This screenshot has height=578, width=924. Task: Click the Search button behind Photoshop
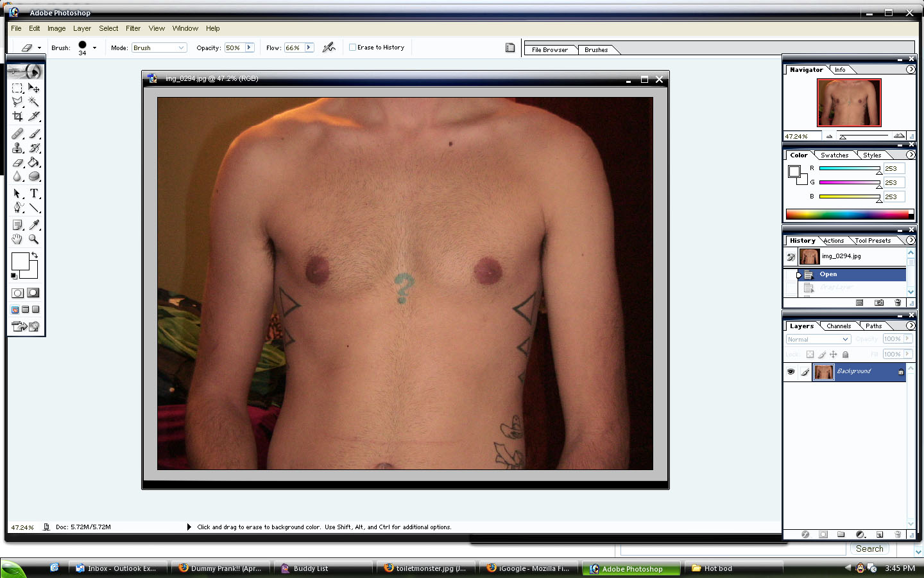[869, 549]
